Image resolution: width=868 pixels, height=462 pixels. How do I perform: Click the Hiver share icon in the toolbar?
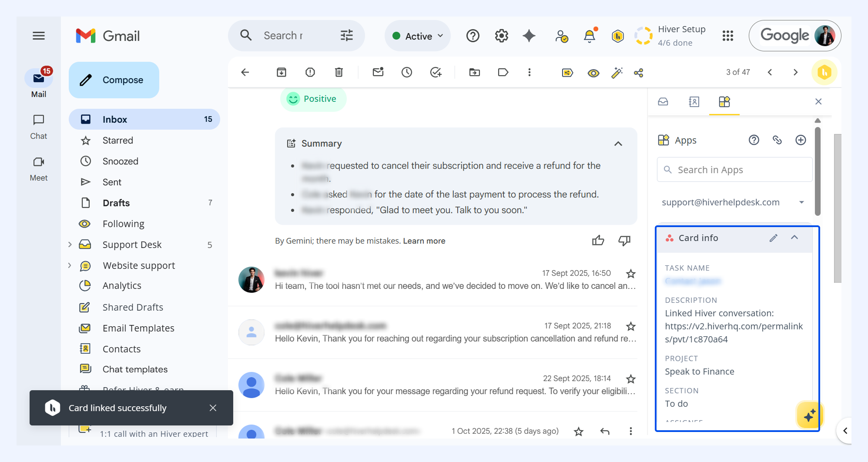pyautogui.click(x=639, y=73)
